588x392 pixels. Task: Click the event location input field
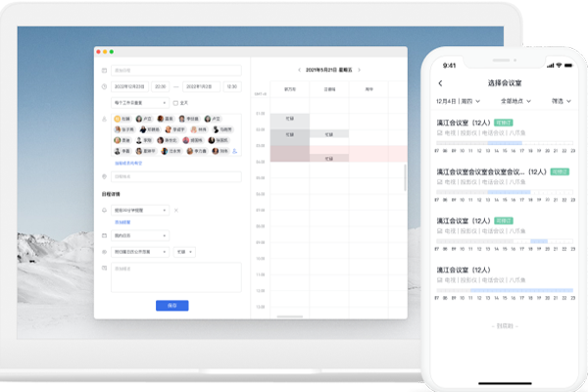(x=176, y=176)
